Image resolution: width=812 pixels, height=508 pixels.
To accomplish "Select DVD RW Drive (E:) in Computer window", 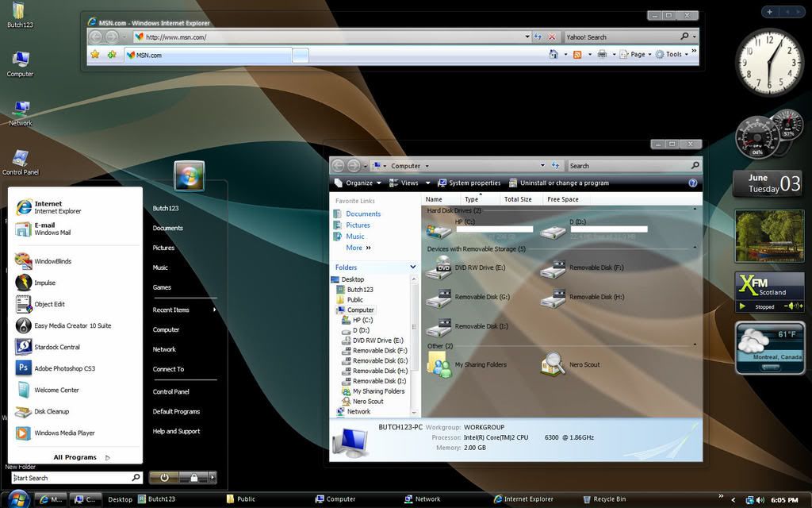I will (466, 268).
